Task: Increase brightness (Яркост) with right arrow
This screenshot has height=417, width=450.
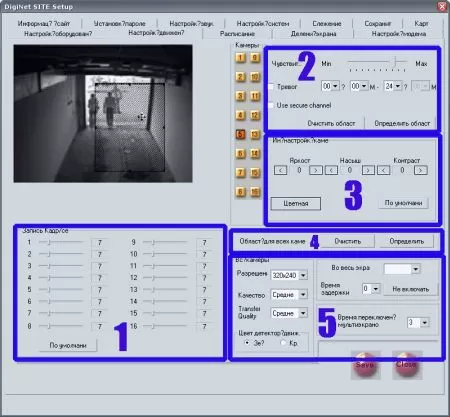Action: click(316, 170)
